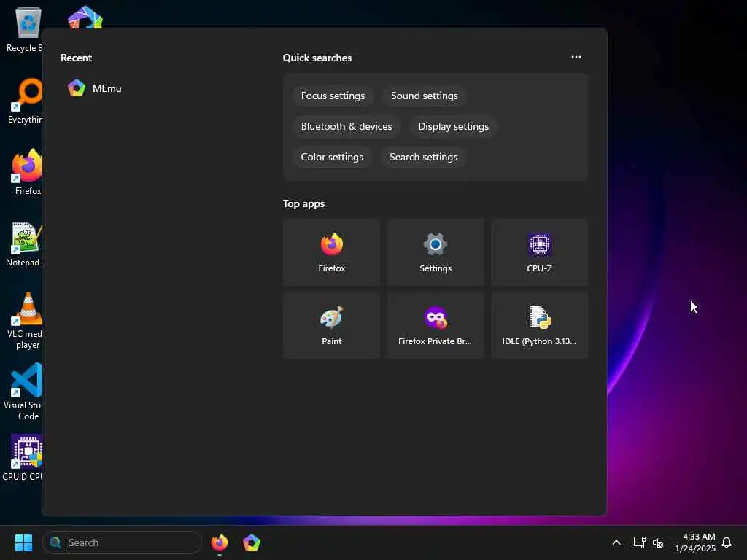Open IDLE (Python 3.13) from Top apps

[x=539, y=325]
